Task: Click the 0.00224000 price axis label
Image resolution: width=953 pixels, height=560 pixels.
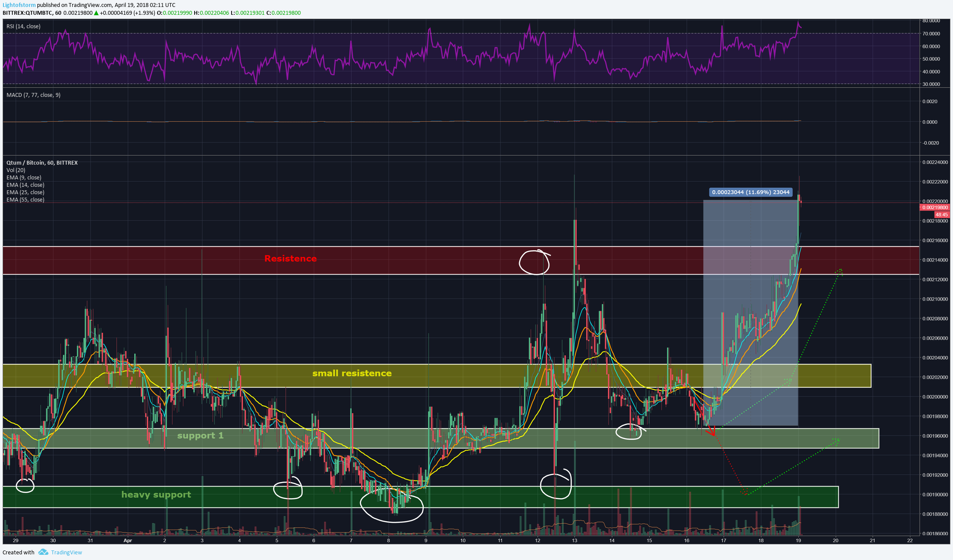Action: click(935, 162)
